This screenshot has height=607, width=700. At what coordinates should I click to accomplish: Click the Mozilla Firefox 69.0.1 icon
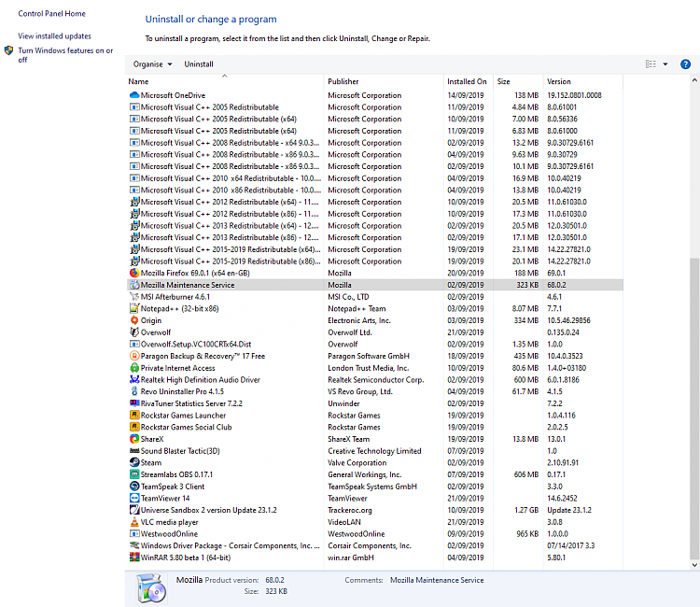(133, 273)
